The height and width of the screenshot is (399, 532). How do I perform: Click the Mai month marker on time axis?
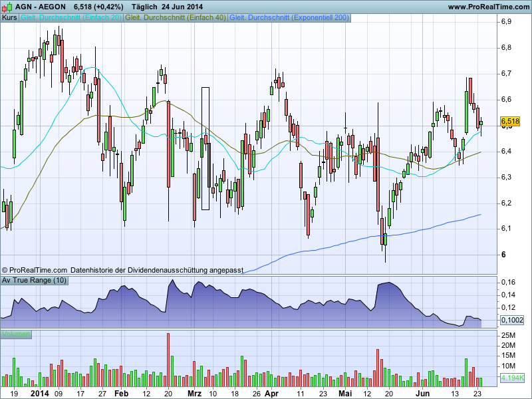(345, 394)
